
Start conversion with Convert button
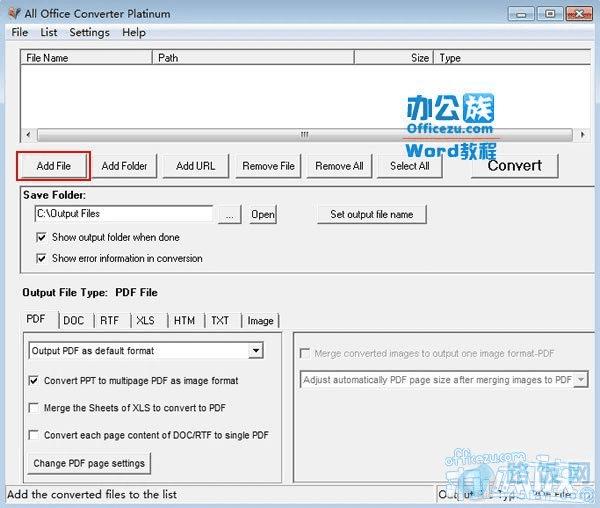[x=514, y=166]
